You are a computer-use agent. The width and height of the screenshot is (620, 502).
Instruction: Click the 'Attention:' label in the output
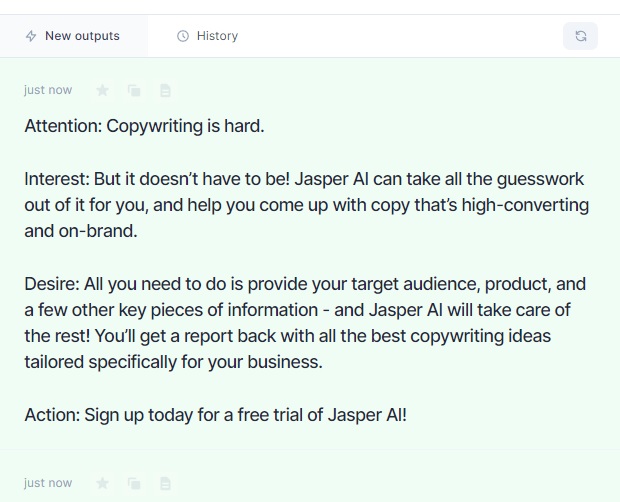[x=63, y=126]
